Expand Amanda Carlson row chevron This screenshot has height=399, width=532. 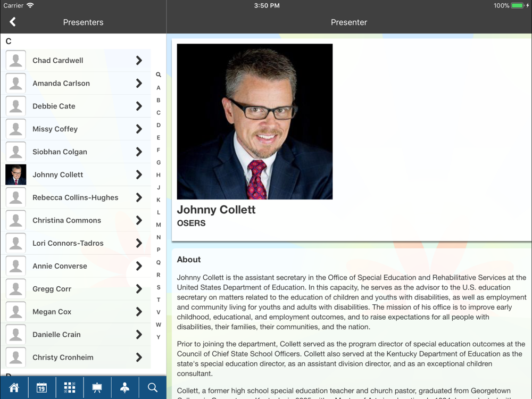(x=139, y=83)
